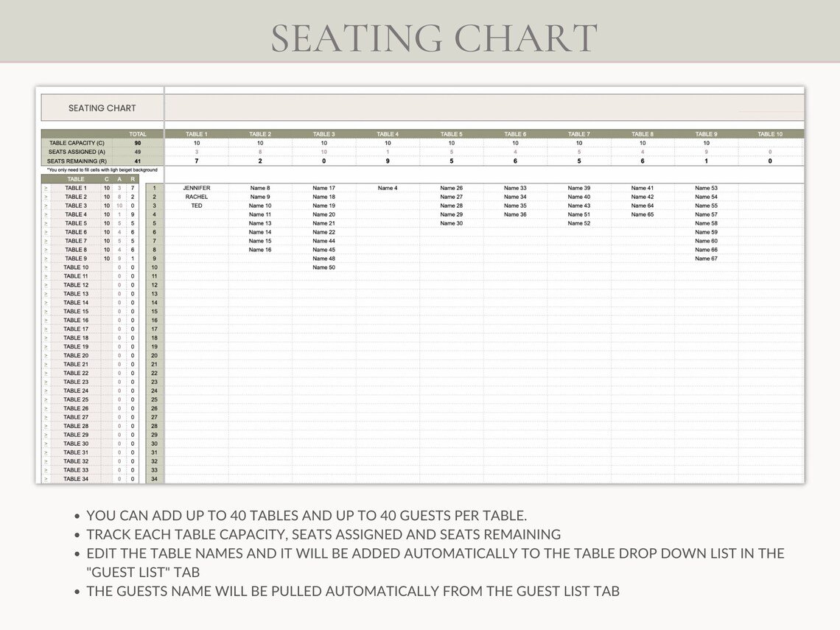The image size is (840, 630).
Task: Click the total Seats Remaining value 41
Action: pos(138,161)
